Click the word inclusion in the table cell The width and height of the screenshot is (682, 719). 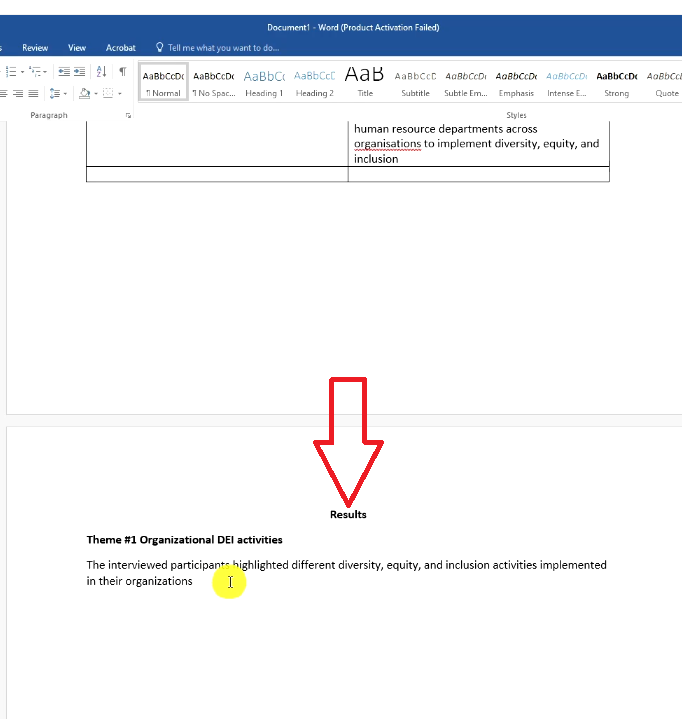[376, 159]
